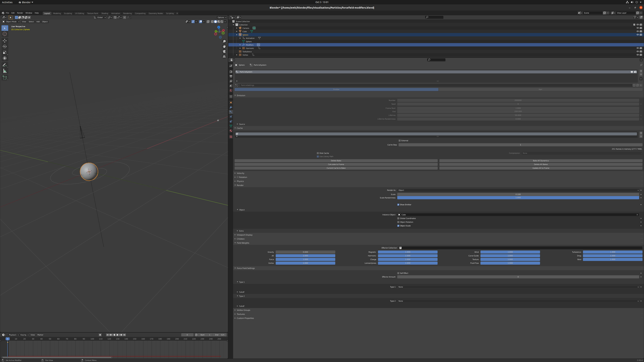Open the View Layer properties tab
Screen dimensions: 644x362
click(231, 81)
